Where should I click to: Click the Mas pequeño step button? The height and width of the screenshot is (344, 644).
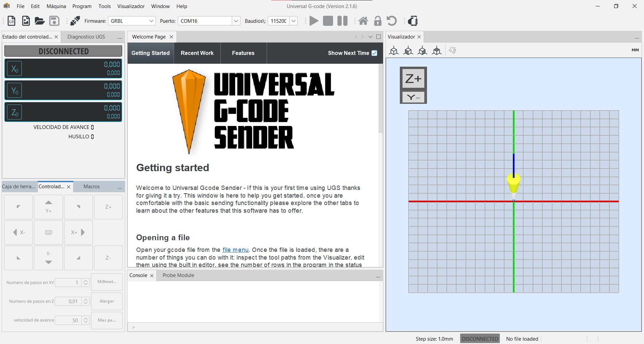click(x=107, y=320)
